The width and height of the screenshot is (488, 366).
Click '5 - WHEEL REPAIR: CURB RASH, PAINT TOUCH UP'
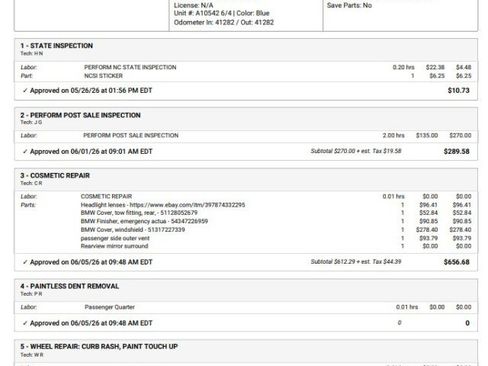99,346
